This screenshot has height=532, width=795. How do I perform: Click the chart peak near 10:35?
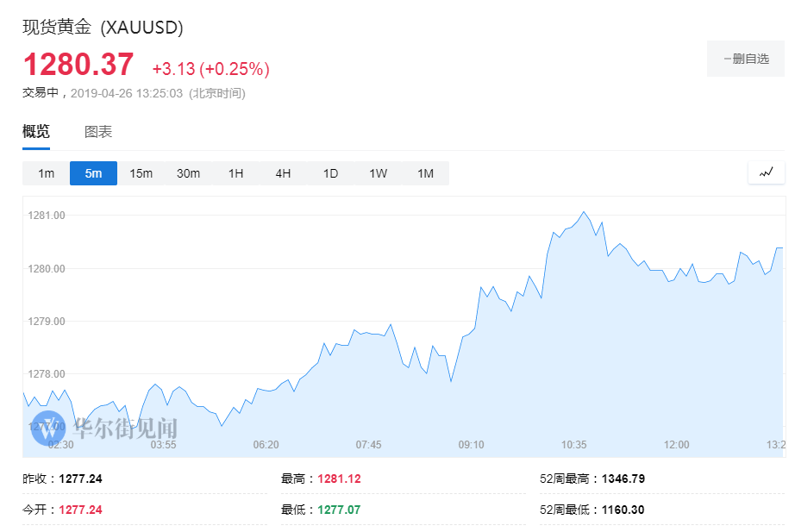tap(584, 212)
